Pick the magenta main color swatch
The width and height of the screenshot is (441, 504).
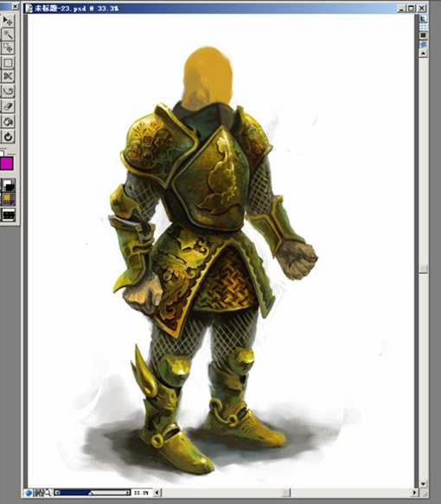click(7, 163)
